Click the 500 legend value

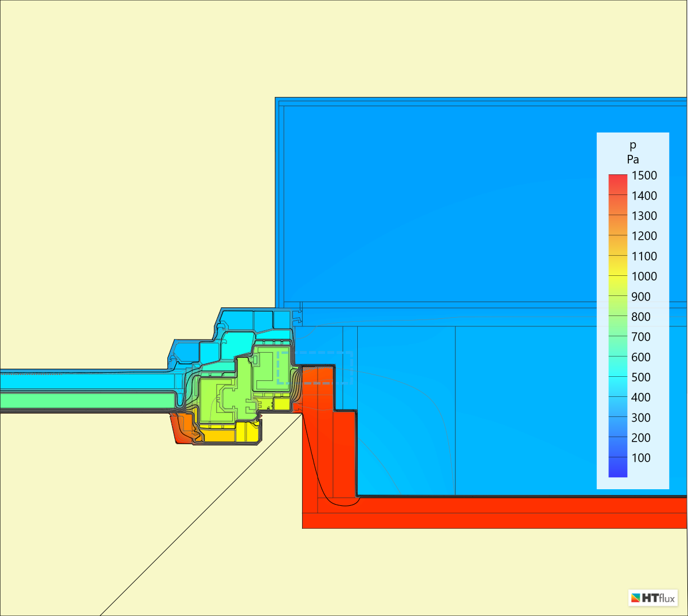point(641,377)
